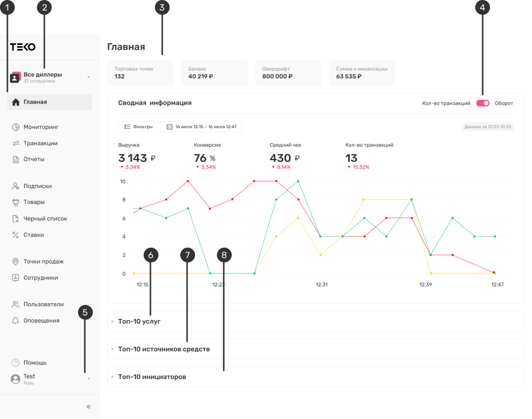
Task: Open the Черный список page
Action: 45,219
